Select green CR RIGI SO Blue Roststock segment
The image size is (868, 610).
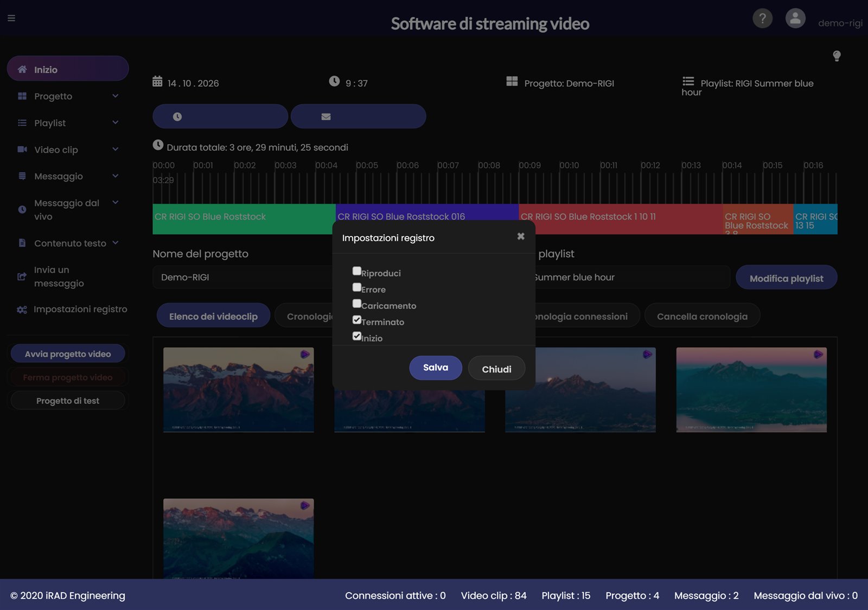pyautogui.click(x=244, y=219)
